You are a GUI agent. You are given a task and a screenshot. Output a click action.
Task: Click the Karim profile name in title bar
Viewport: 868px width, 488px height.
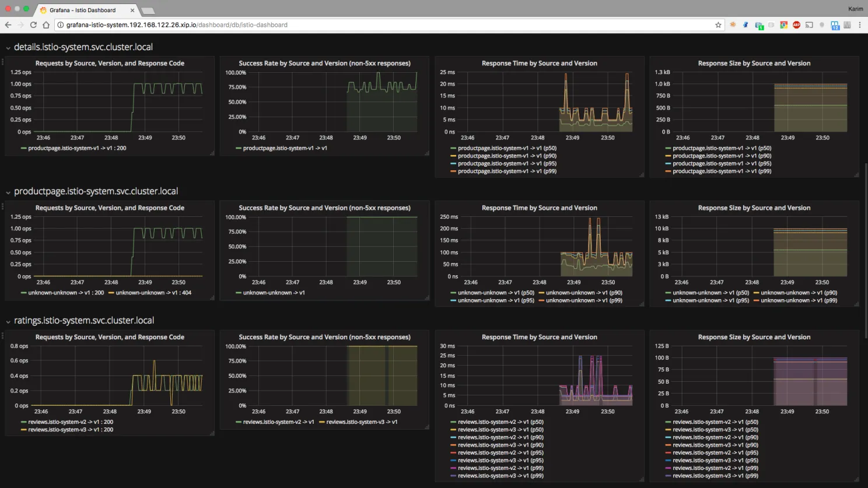point(855,9)
